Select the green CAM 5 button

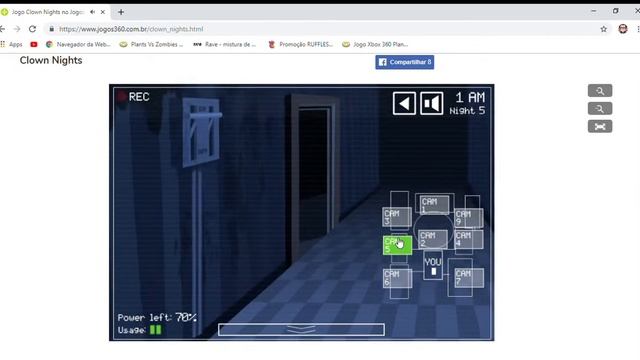pos(397,245)
